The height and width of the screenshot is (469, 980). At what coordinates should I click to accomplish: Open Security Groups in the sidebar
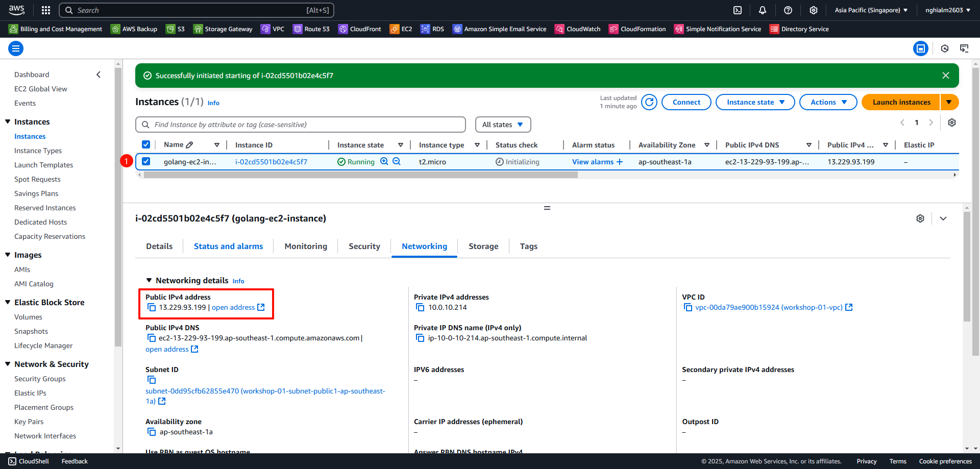tap(40, 379)
